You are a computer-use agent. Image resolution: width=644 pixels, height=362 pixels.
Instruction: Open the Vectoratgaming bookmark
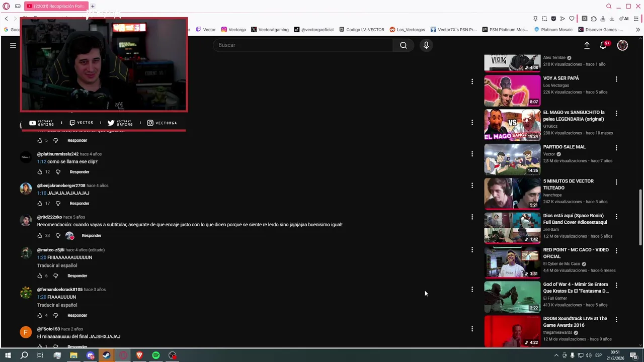pos(270,30)
